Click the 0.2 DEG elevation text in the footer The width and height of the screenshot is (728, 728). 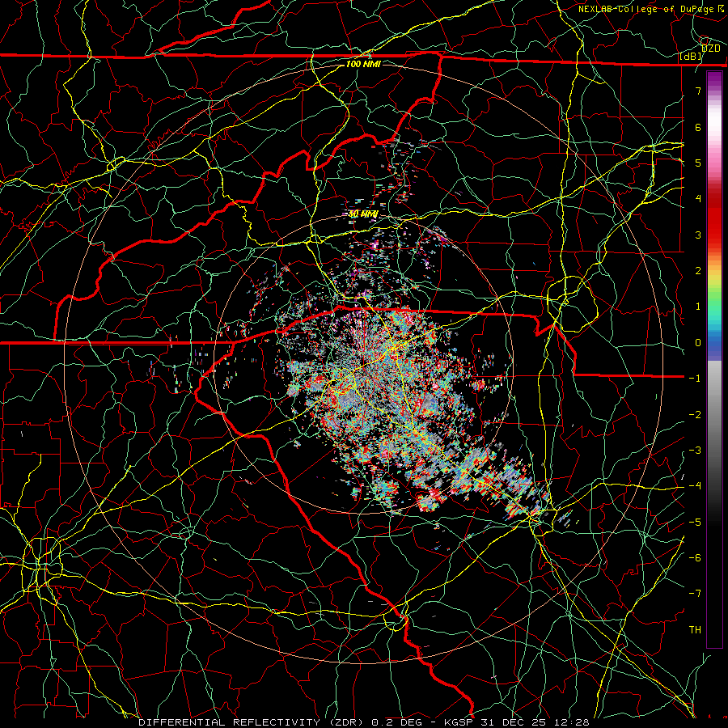tap(397, 722)
